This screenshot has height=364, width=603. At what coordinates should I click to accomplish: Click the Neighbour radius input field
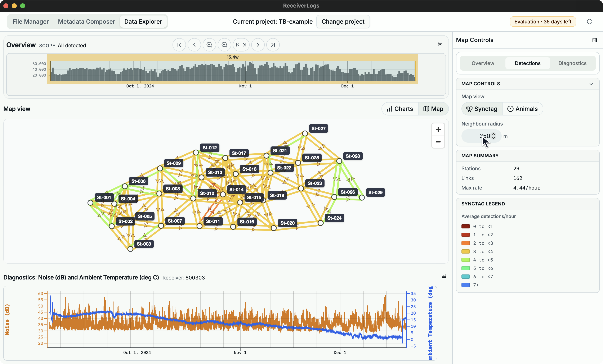[481, 136]
